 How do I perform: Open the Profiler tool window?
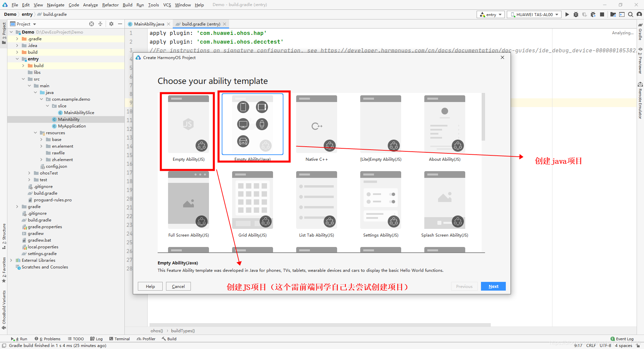[146, 339]
